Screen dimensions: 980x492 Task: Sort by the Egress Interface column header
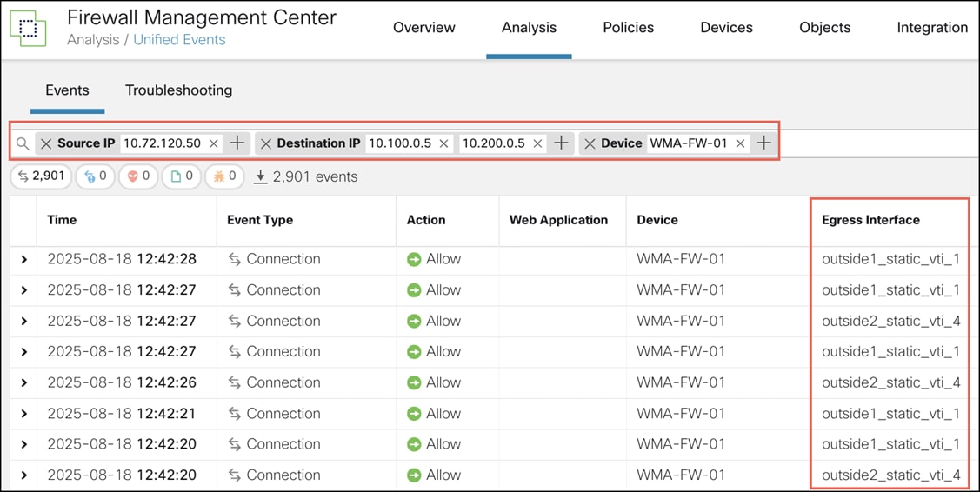tap(870, 220)
